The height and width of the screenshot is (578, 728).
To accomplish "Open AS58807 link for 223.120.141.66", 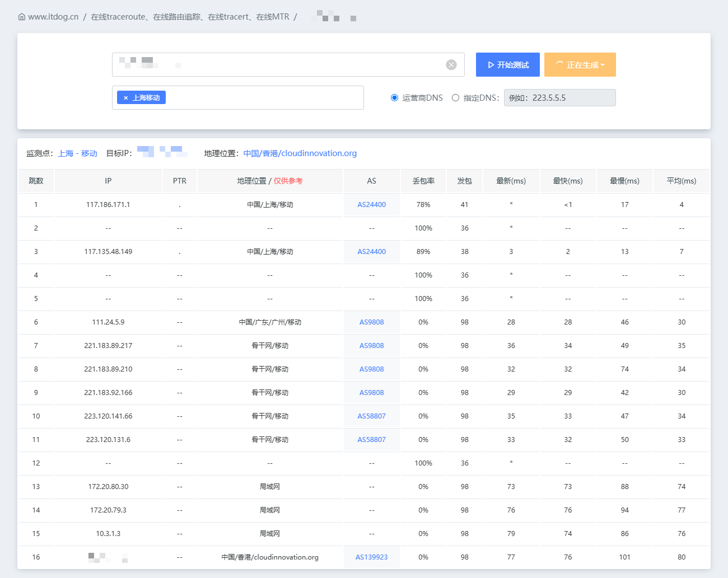I will click(x=372, y=416).
